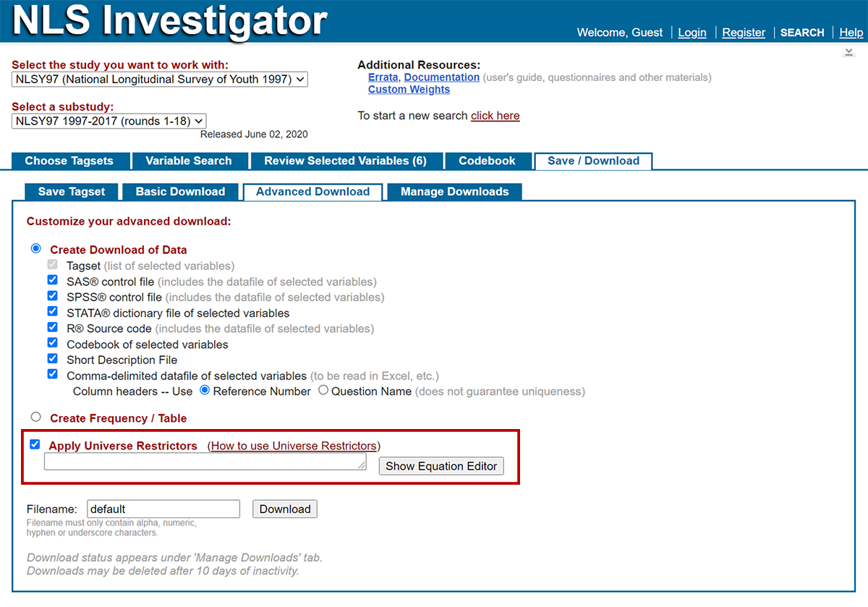Toggle the SAS control file checkbox
868x607 pixels.
coord(52,281)
